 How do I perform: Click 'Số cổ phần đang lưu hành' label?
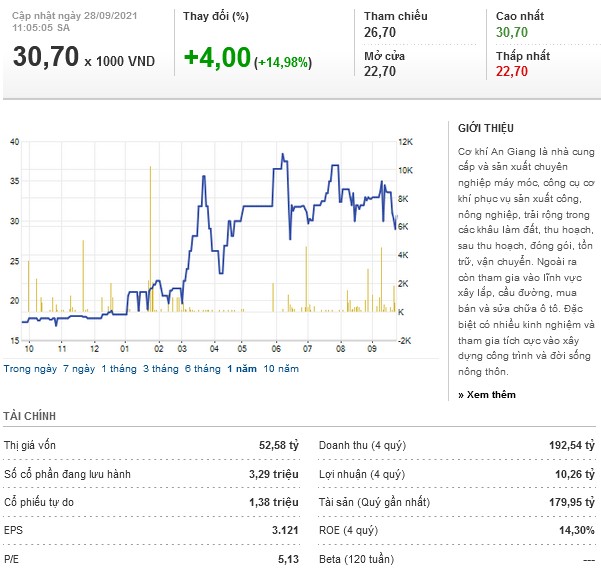pos(67,474)
